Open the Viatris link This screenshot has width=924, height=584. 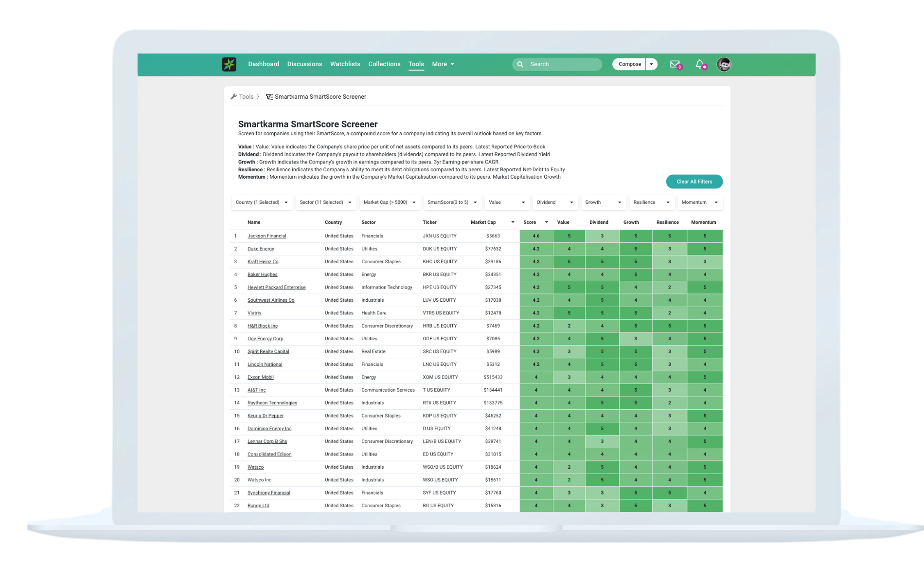254,313
